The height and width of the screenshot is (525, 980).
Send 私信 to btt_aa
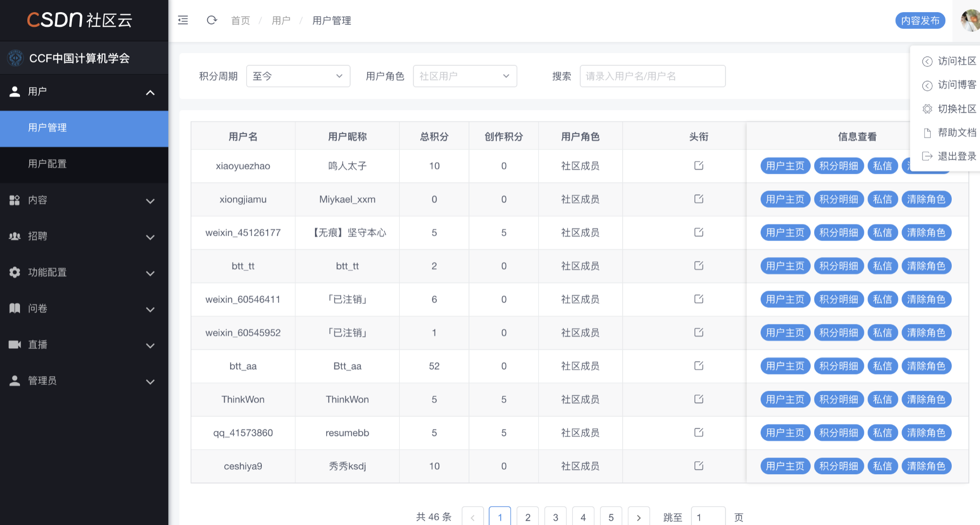882,366
